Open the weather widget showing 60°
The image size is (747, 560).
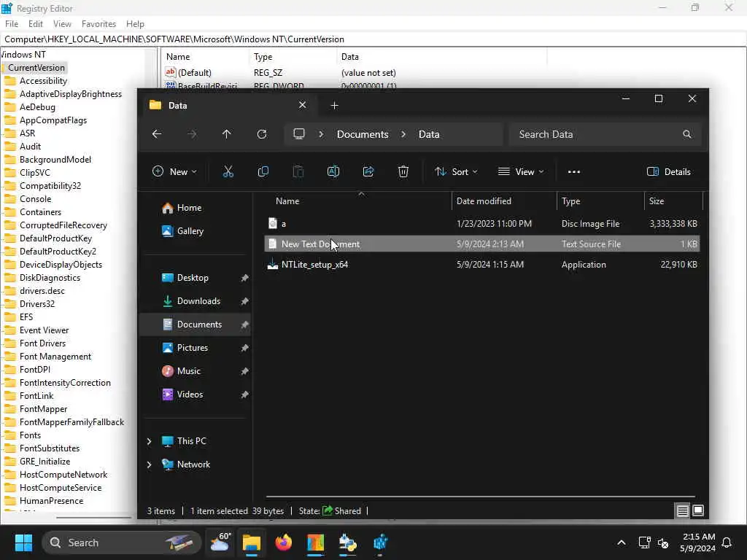[x=220, y=542]
